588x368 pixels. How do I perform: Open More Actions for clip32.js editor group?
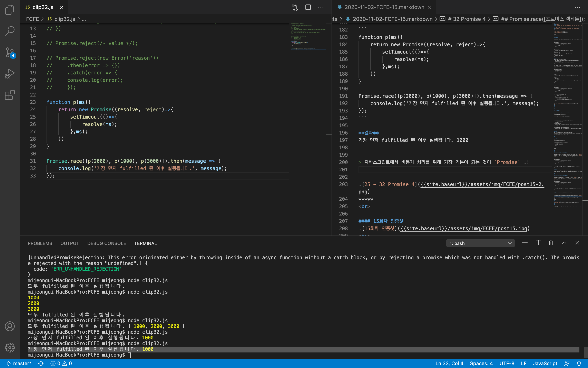point(321,7)
